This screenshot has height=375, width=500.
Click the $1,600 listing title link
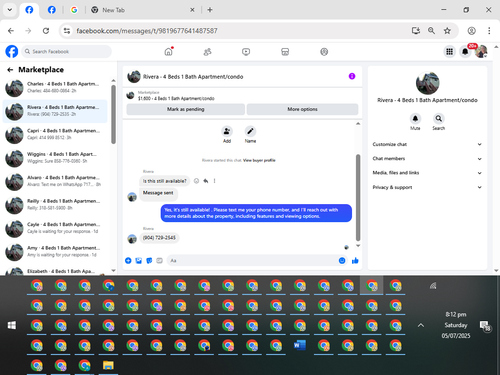[176, 98]
